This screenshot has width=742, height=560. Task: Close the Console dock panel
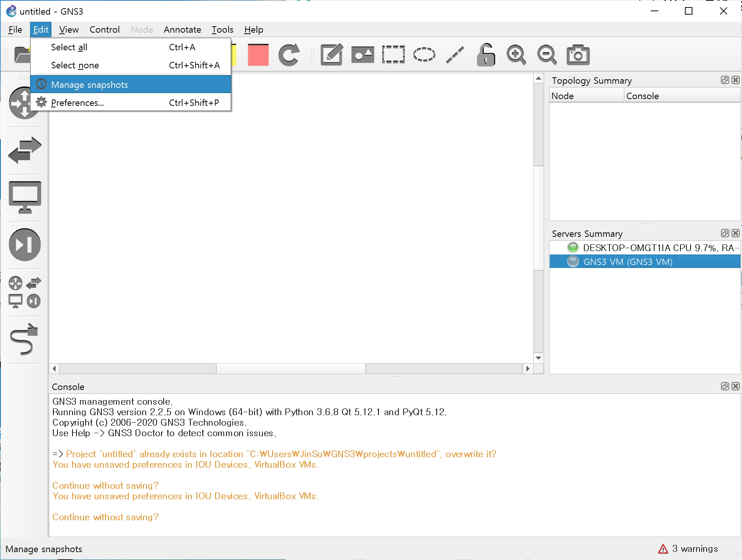tap(736, 386)
